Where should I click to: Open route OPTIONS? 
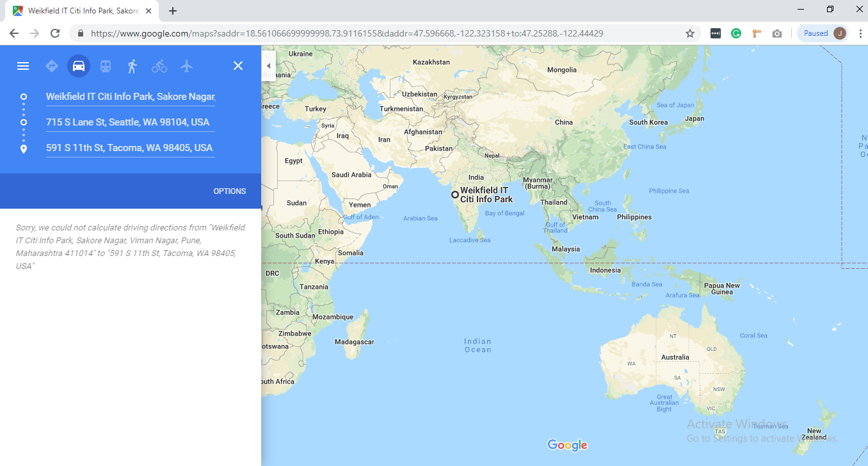[230, 191]
